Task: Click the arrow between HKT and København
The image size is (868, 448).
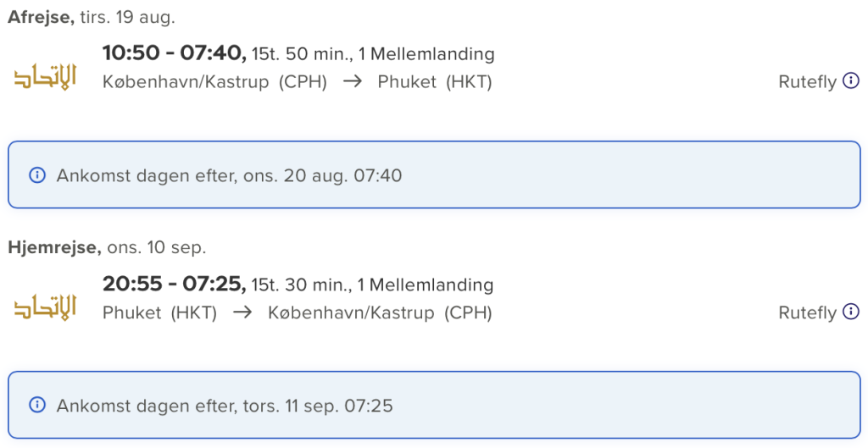Action: tap(242, 312)
